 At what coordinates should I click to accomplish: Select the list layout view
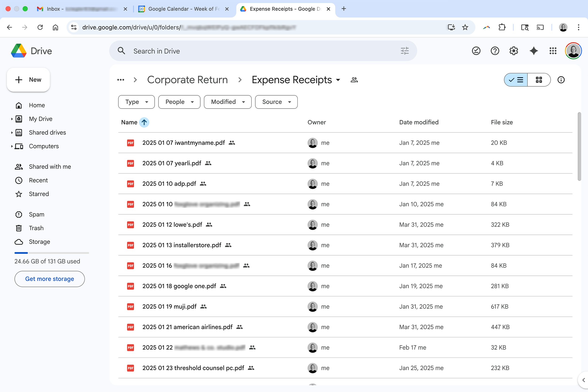coord(516,80)
